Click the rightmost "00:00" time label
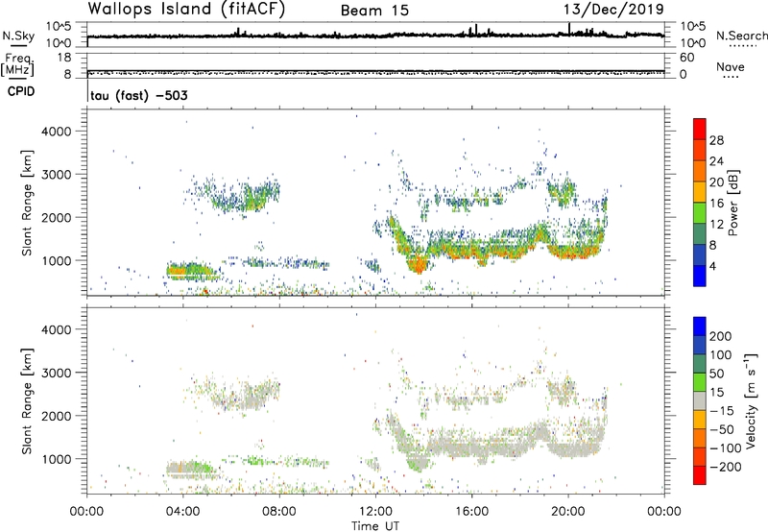Viewport: 768px width, 532px height. coord(663,512)
